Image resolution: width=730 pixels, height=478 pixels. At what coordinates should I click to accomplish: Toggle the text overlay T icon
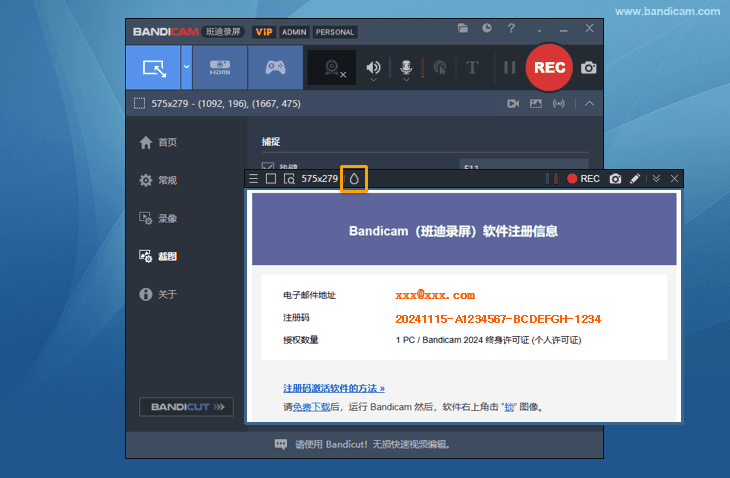tap(472, 68)
